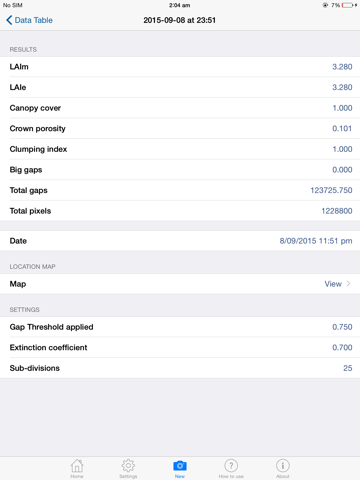Tap the Date value 8/09/2015

316,241
